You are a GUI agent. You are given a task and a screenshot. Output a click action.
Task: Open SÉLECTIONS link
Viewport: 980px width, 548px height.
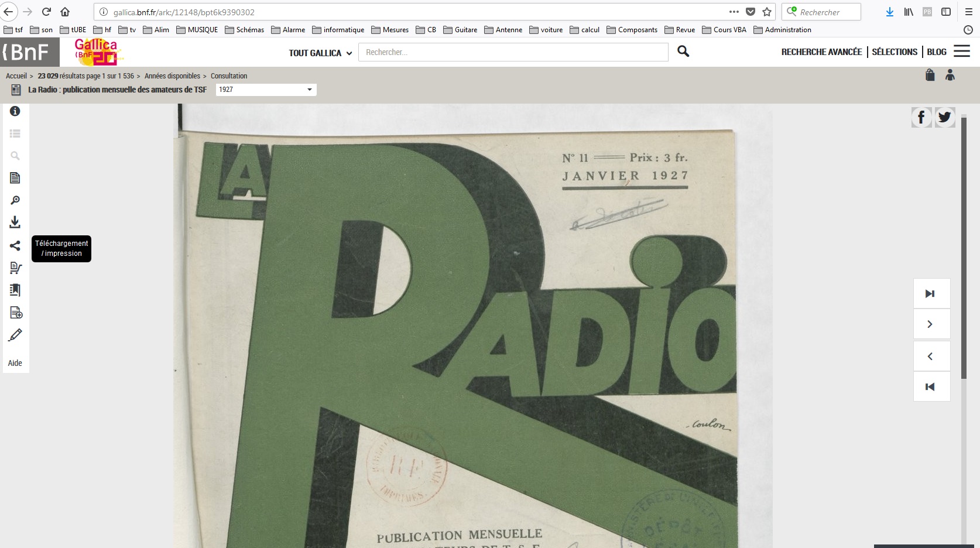tap(895, 52)
